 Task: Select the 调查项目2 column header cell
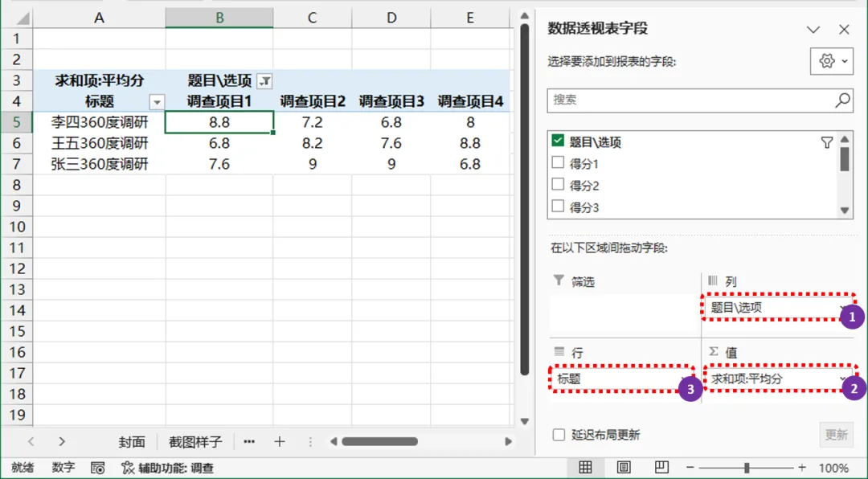pos(312,101)
